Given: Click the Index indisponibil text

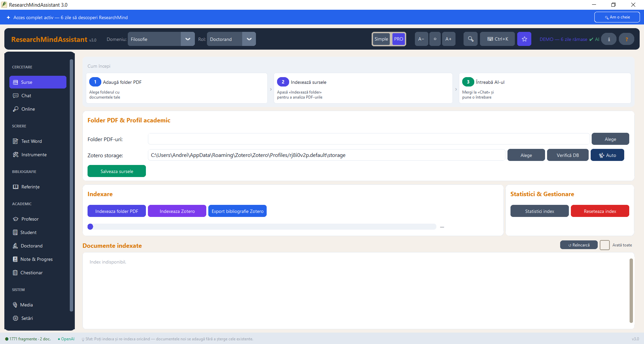Looking at the screenshot, I should tap(108, 262).
